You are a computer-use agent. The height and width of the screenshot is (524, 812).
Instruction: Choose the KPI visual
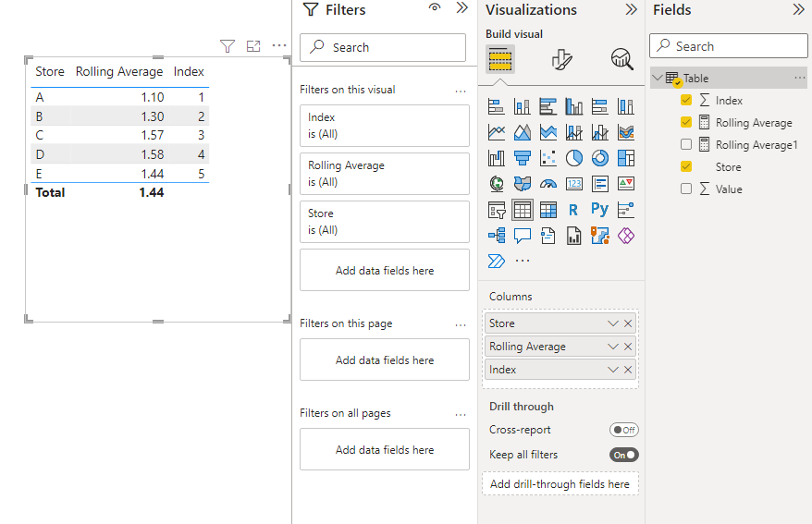pos(625,184)
